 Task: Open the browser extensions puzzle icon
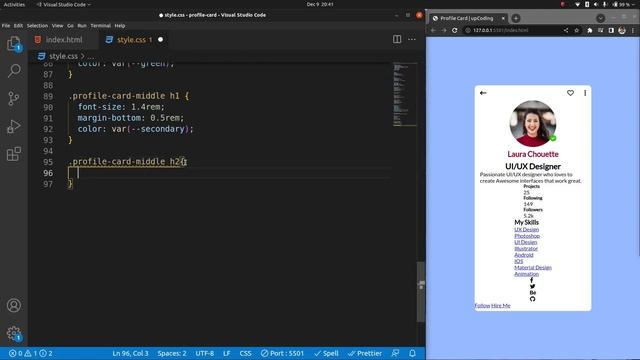pyautogui.click(x=590, y=30)
